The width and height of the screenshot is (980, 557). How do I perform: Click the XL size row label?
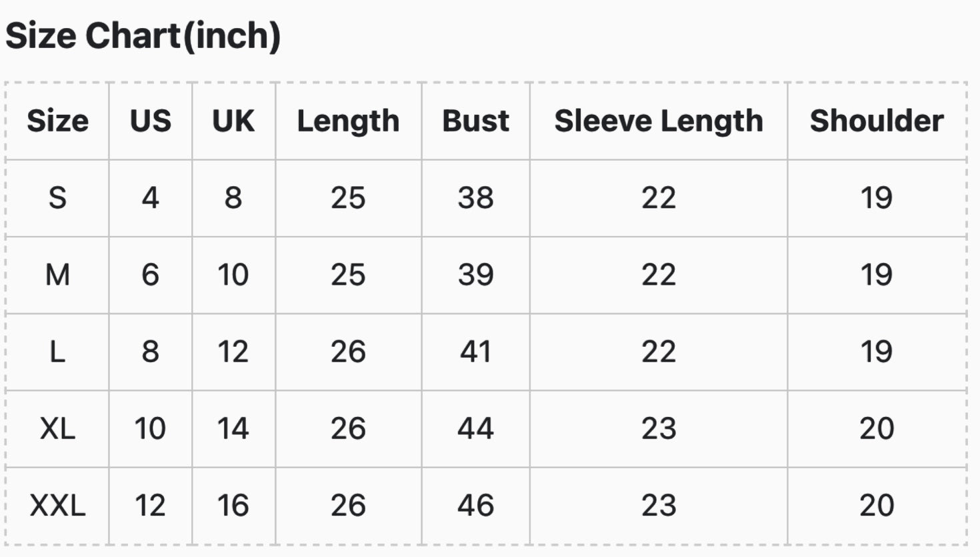pos(57,428)
